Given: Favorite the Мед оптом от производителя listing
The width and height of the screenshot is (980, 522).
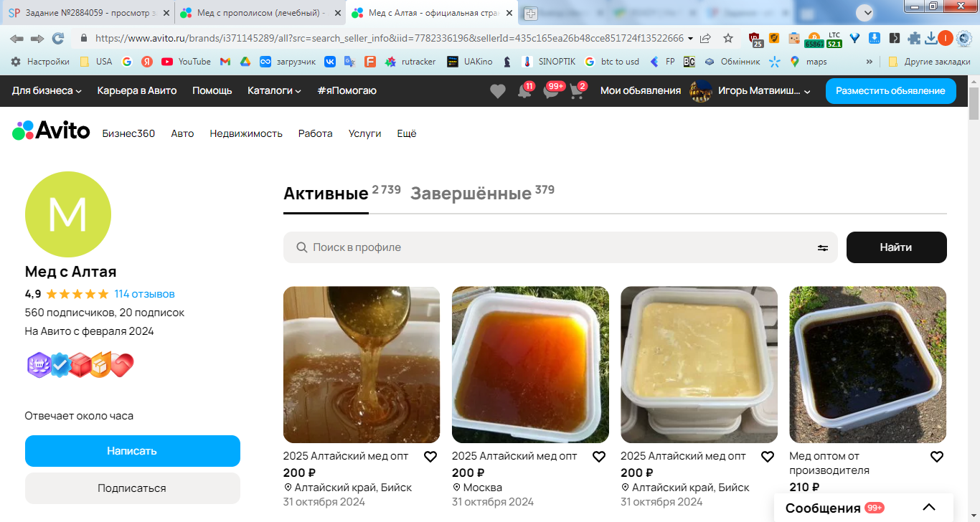Looking at the screenshot, I should tap(937, 457).
